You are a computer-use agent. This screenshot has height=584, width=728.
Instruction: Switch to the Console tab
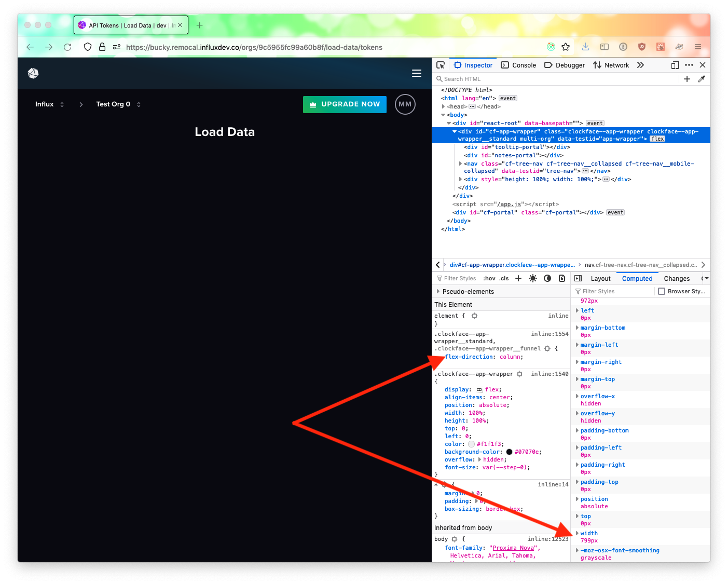[x=518, y=65]
